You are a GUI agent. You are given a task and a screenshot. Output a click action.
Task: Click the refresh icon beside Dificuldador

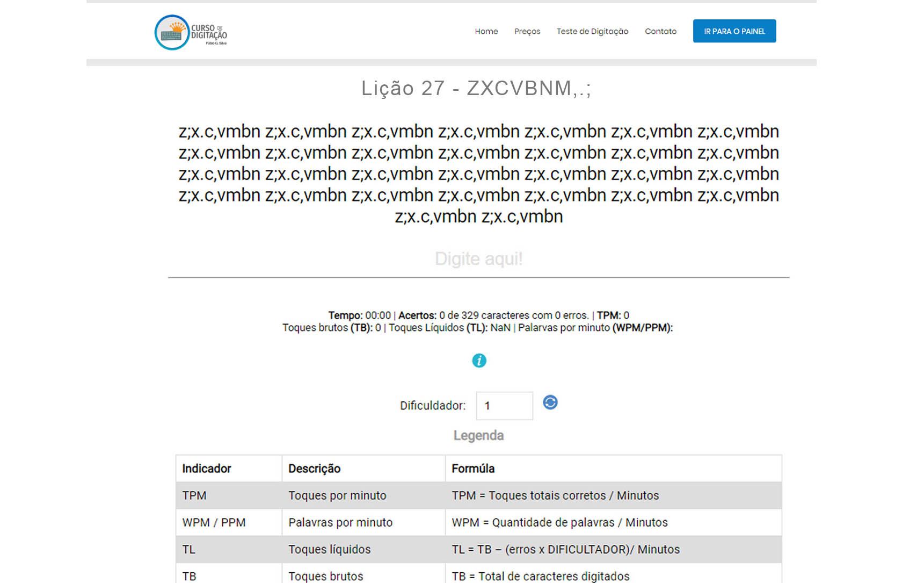click(x=550, y=402)
